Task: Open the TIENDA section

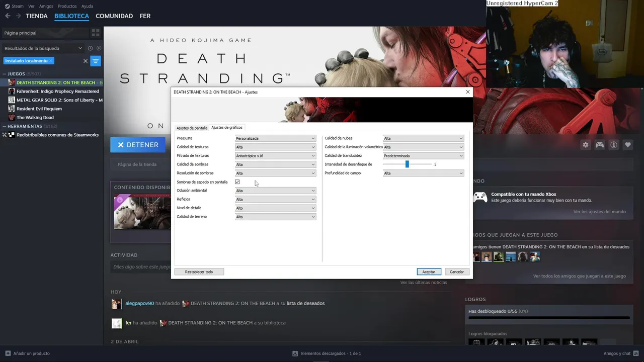Action: coord(37,16)
